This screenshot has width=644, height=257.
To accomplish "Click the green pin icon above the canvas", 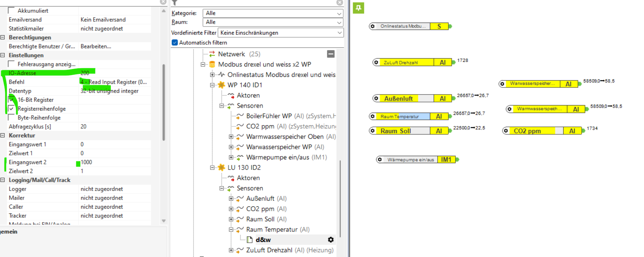I will pyautogui.click(x=358, y=8).
